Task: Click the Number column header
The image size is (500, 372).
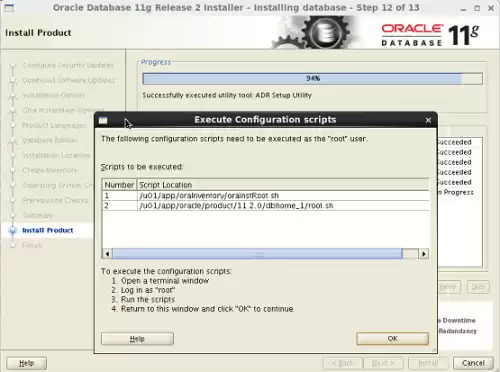Action: tap(119, 185)
